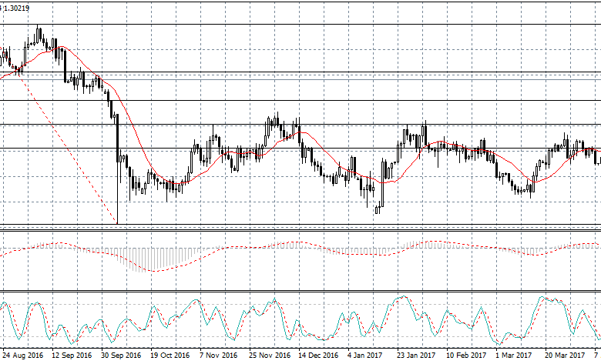Click the 1 Mar 2017 date label

point(514,356)
